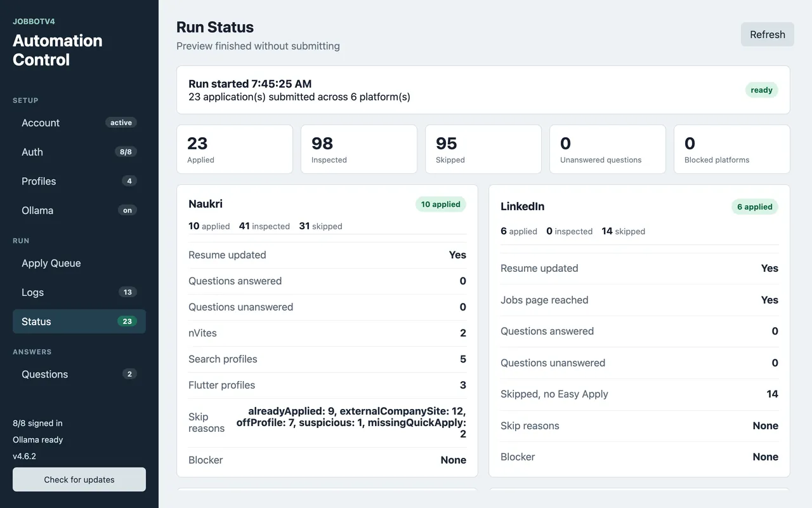Click Naukri skip reasons value text
This screenshot has width=812, height=508.
coord(351,422)
